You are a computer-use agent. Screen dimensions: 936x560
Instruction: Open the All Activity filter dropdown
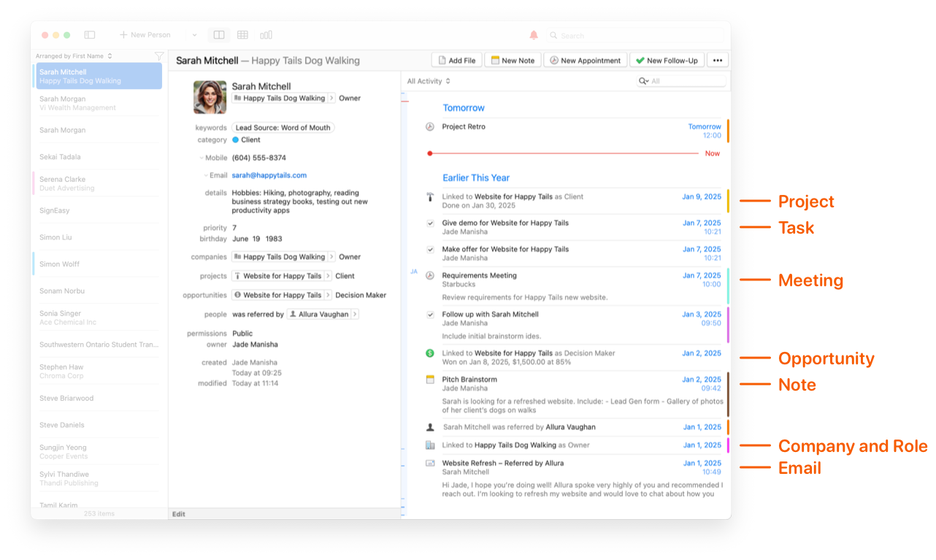click(429, 81)
